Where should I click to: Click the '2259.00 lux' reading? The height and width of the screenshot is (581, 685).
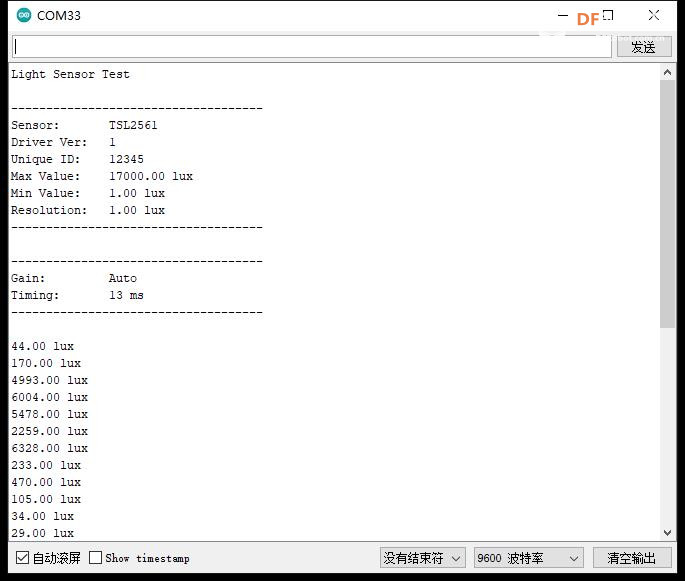click(x=49, y=432)
